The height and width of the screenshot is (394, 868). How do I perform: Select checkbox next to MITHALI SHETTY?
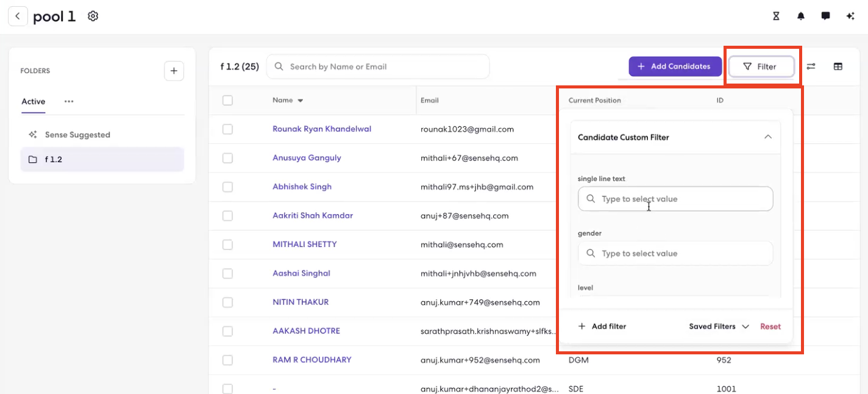(x=227, y=245)
